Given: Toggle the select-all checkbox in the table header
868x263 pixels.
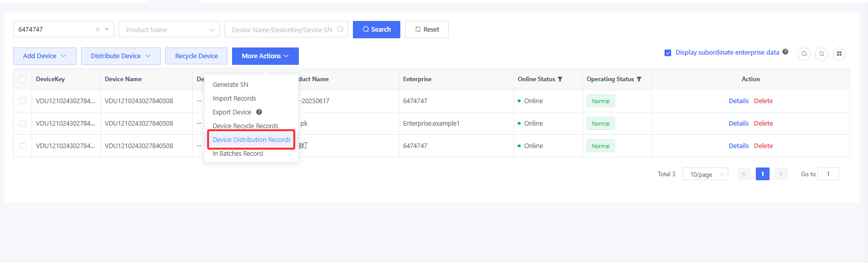Looking at the screenshot, I should [22, 79].
